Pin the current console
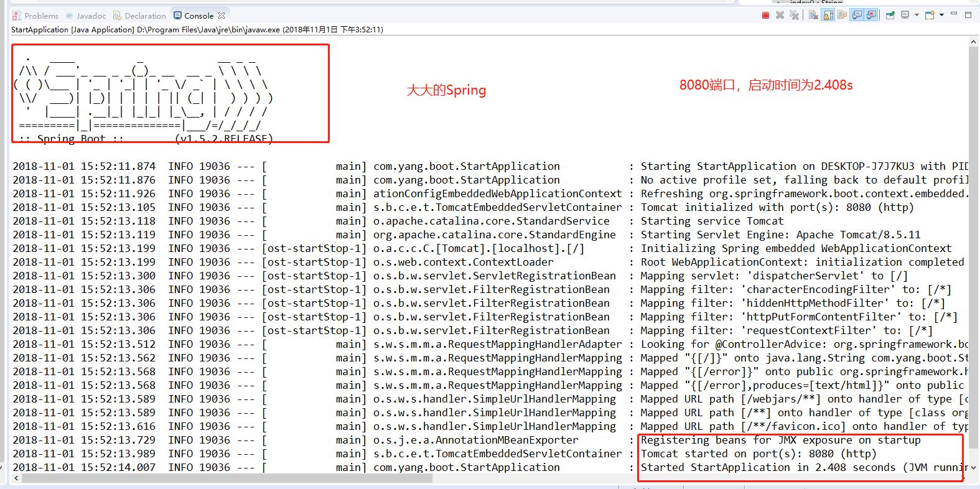Screen dimensions: 980x489 tap(890, 15)
